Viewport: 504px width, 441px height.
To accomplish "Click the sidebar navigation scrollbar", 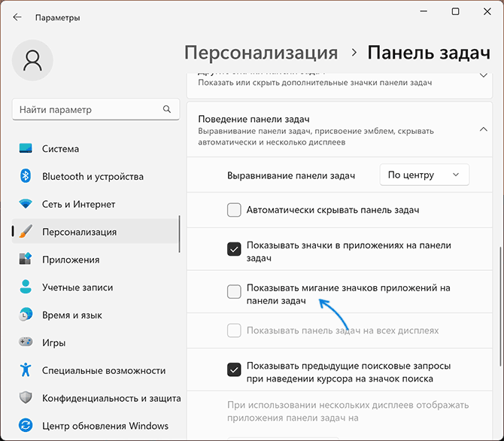I will point(179,234).
